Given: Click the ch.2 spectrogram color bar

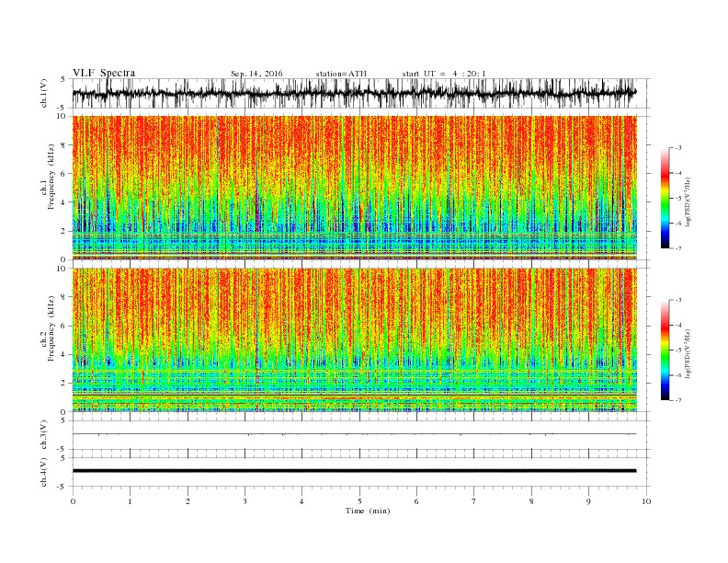Looking at the screenshot, I should 665,350.
